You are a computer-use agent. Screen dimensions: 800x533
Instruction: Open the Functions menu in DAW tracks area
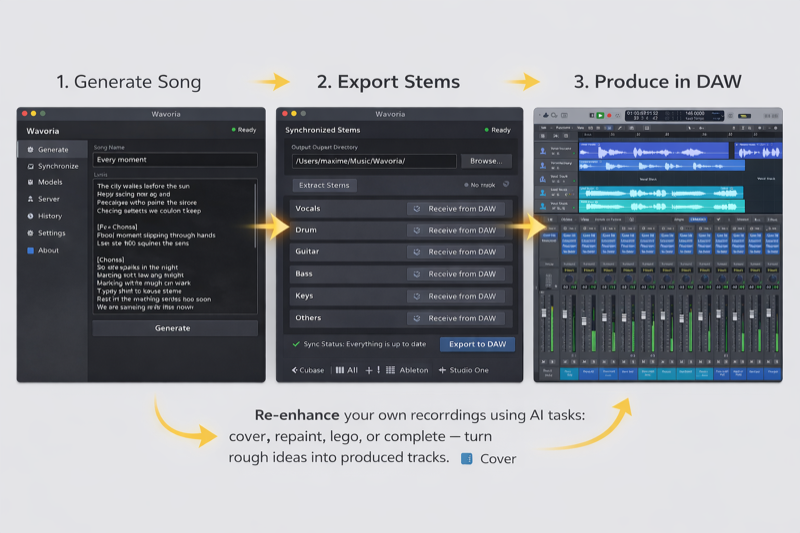[563, 128]
